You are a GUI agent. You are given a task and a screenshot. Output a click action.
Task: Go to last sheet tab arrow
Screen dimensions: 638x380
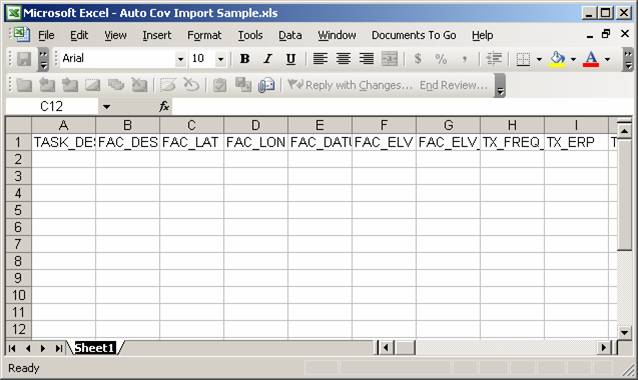coord(59,348)
